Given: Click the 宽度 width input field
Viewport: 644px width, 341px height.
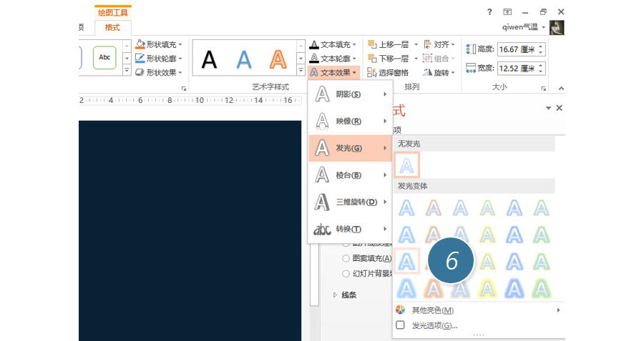Looking at the screenshot, I should tap(517, 68).
